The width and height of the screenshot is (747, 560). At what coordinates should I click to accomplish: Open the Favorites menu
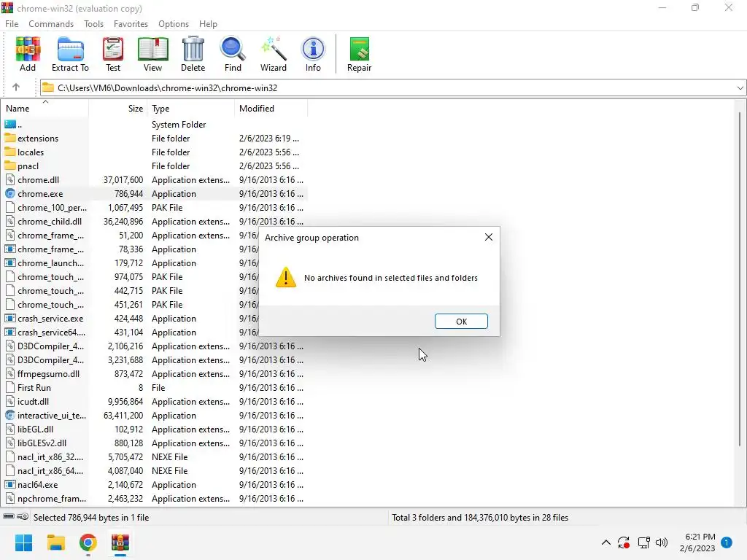coord(131,24)
